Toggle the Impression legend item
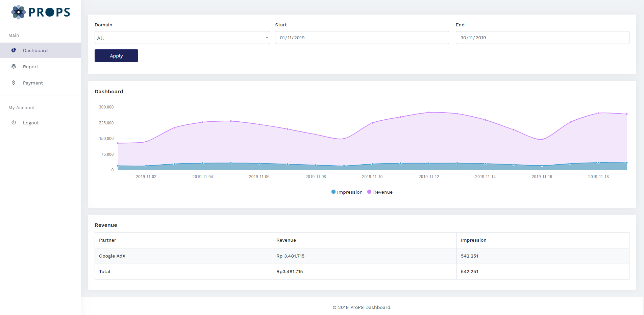The width and height of the screenshot is (644, 315). (347, 192)
